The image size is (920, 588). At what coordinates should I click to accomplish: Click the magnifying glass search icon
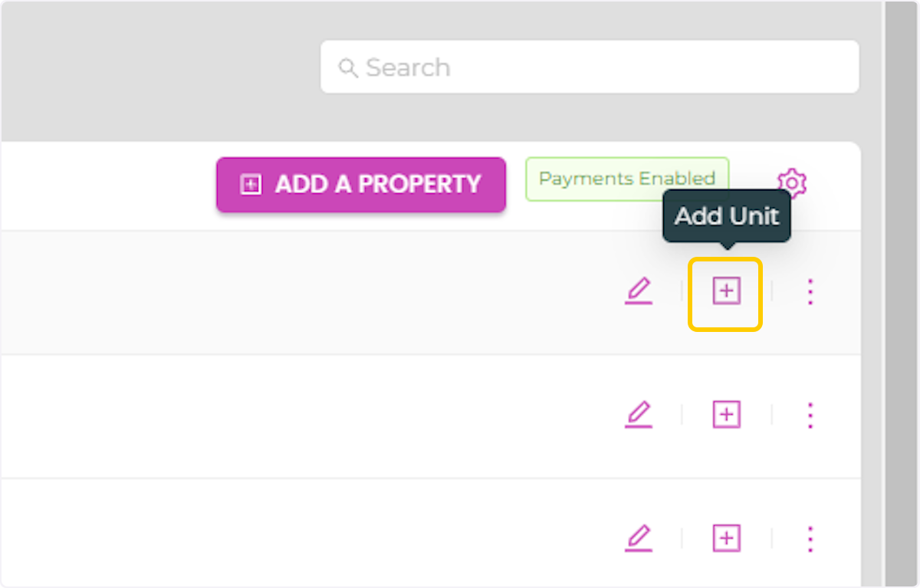(348, 68)
